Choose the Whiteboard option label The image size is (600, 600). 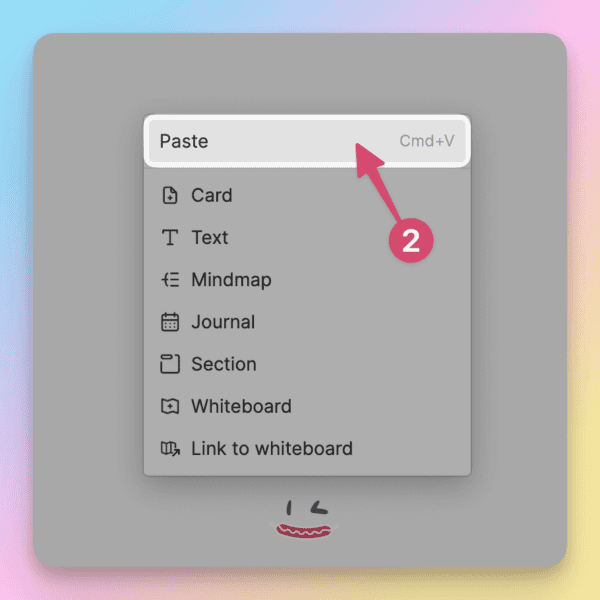(x=241, y=406)
